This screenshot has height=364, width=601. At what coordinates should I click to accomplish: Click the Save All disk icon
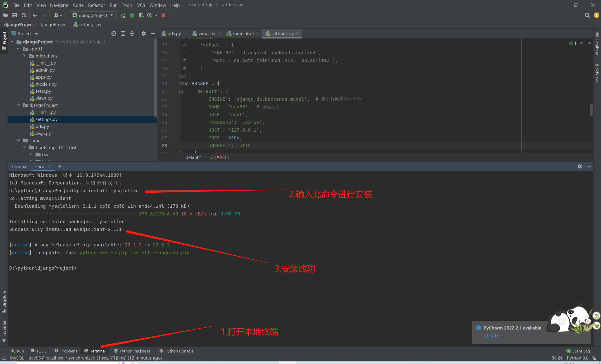pyautogui.click(x=15, y=15)
